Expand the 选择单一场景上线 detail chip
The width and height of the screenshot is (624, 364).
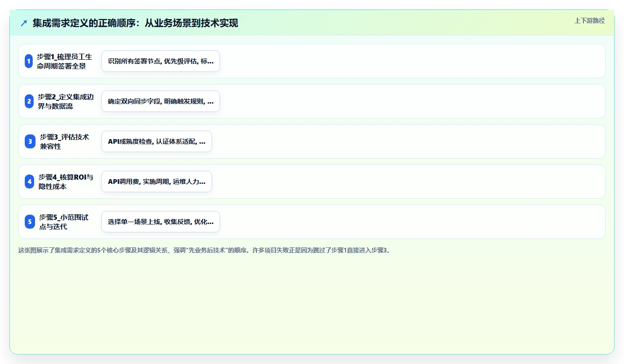coord(161,222)
